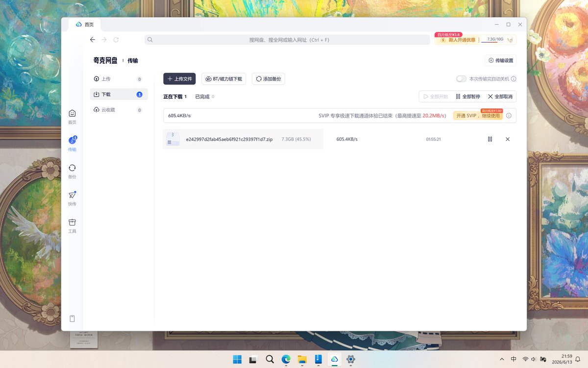Click 全部暂停 button
The height and width of the screenshot is (368, 588).
(468, 97)
